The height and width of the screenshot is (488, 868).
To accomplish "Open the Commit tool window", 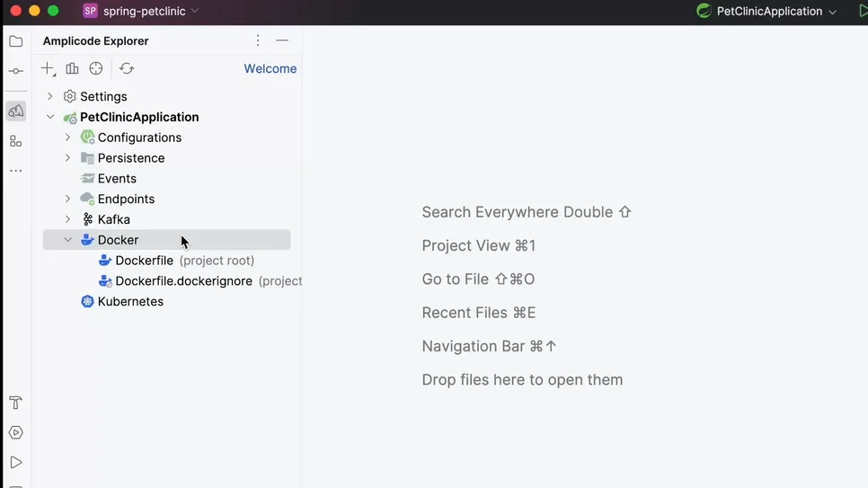I will (16, 71).
